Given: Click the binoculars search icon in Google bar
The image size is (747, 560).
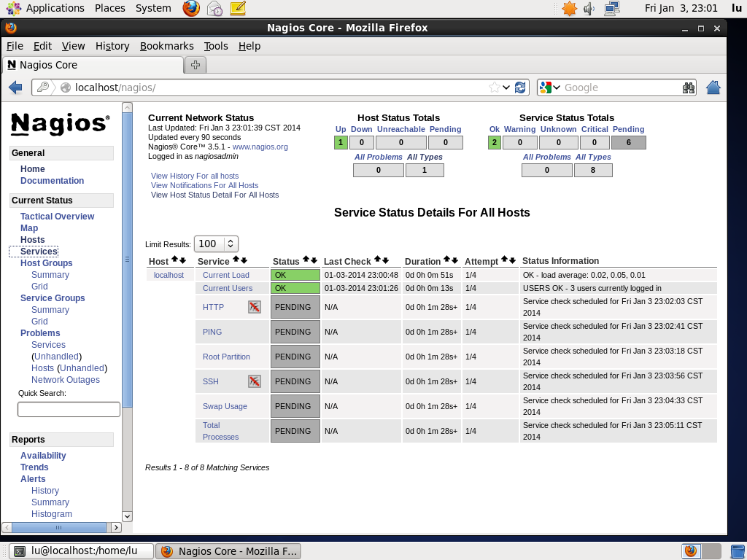Looking at the screenshot, I should click(x=689, y=87).
